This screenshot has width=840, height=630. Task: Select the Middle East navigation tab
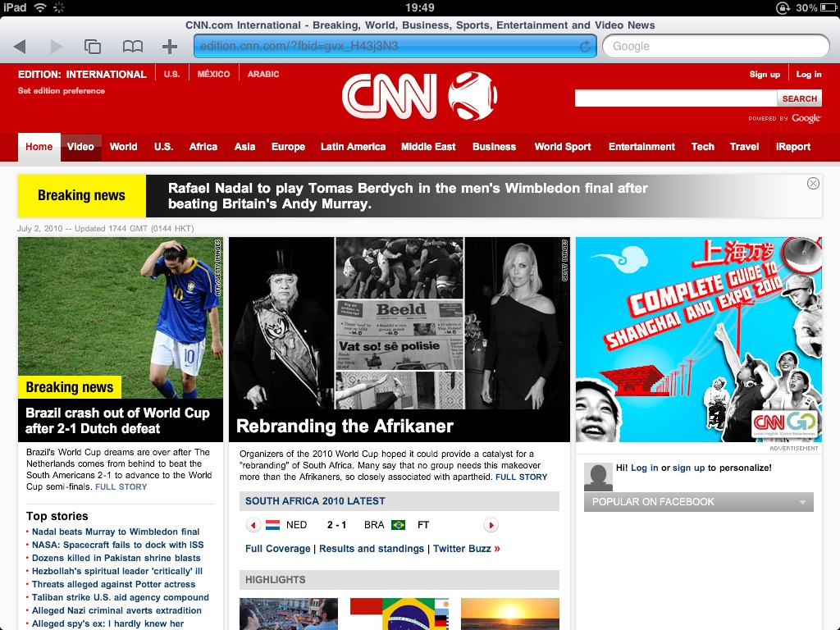[x=428, y=147]
